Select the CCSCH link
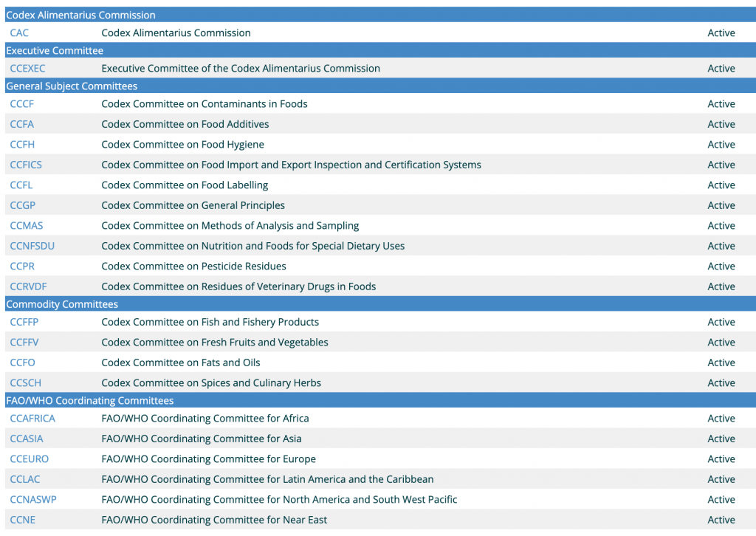 click(26, 382)
